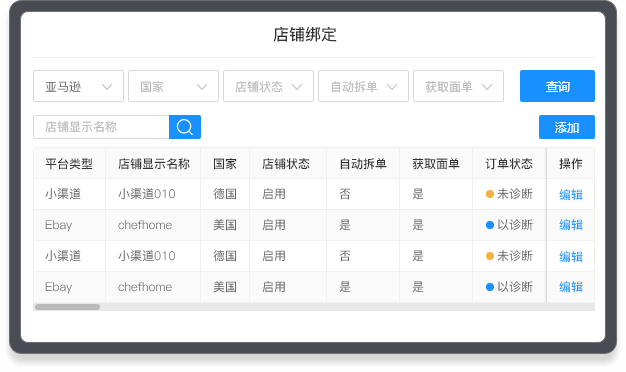Focus the 店铺显示名称 search field
Screen dimensions: 626x372
point(101,127)
